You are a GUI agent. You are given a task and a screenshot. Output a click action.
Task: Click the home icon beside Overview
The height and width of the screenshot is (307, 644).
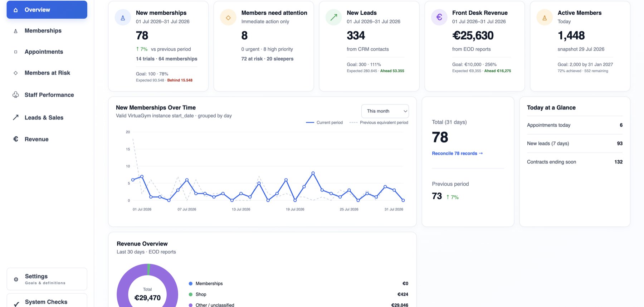[15, 10]
